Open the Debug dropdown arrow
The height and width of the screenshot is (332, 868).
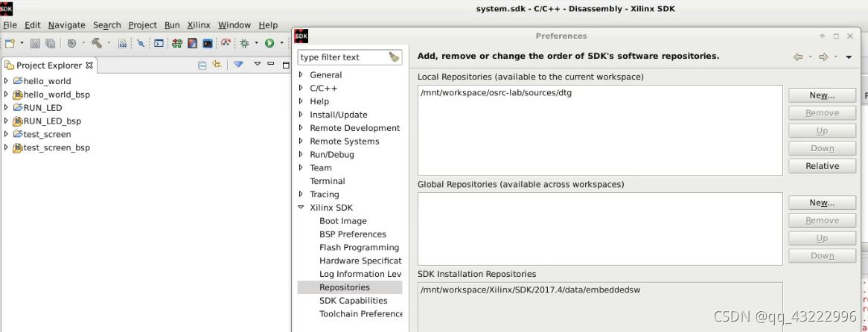click(256, 43)
